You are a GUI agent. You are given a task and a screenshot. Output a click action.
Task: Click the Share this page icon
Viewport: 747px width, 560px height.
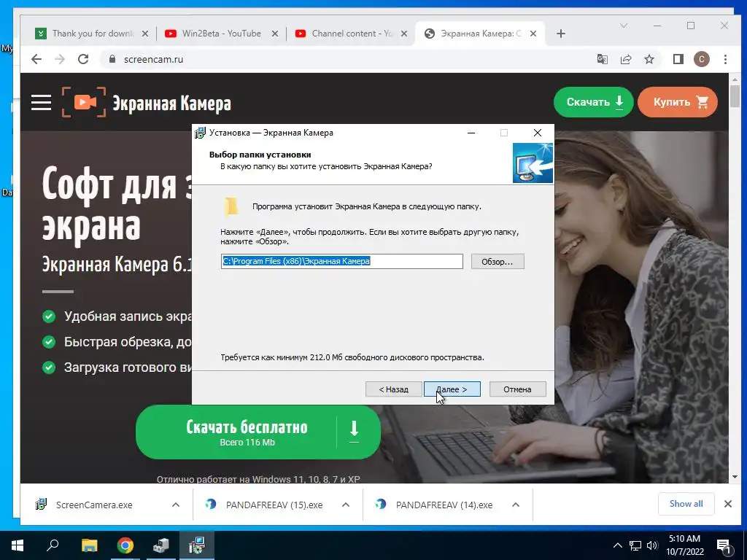click(x=625, y=59)
